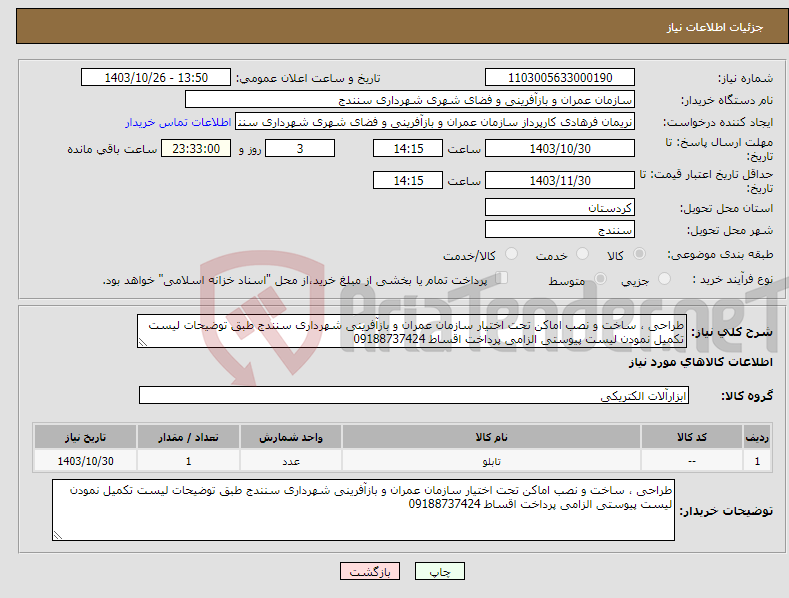Select the متوسط purchase type radio
The height and width of the screenshot is (598, 789).
pos(600,278)
